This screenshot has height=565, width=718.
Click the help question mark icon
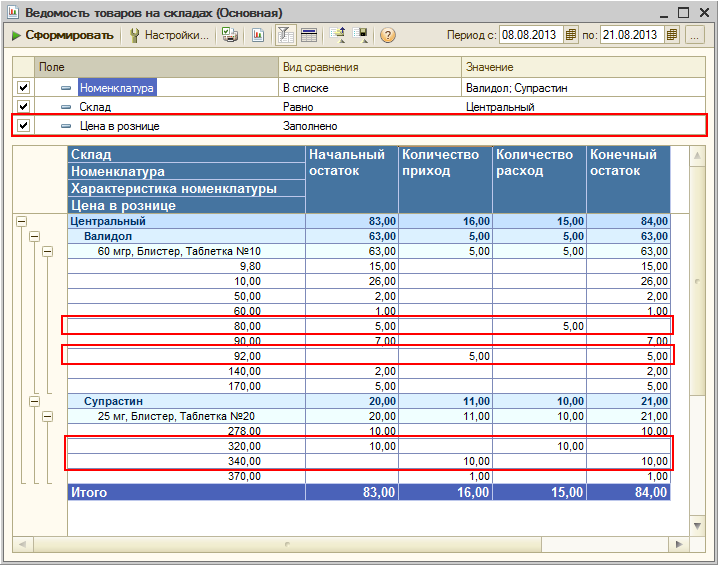388,35
